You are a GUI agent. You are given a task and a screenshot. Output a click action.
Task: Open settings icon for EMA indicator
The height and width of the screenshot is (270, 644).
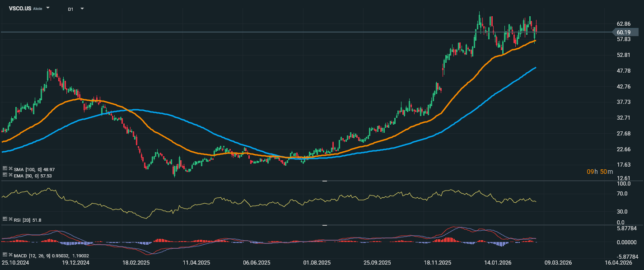(x=5, y=174)
